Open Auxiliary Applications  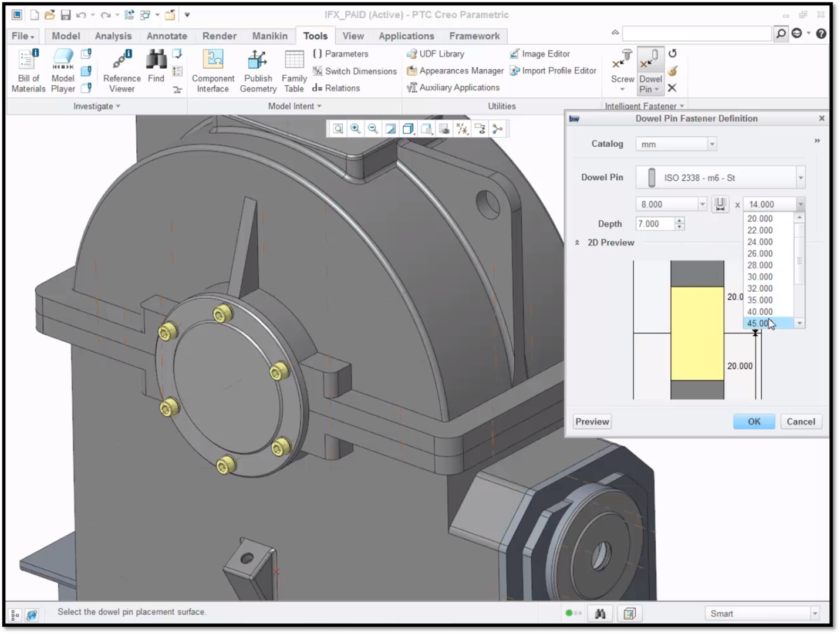click(x=453, y=87)
